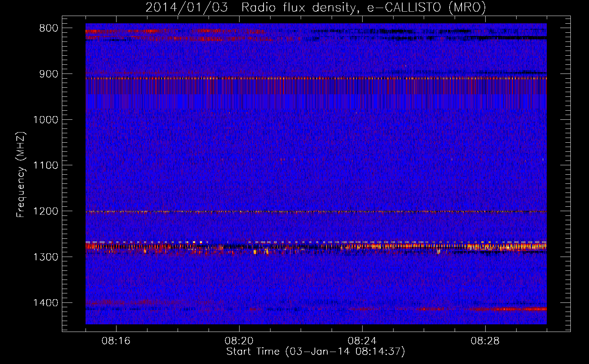The width and height of the screenshot is (589, 364).
Task: Click the "Frequency (MHZ)" axis title
Action: click(21, 175)
